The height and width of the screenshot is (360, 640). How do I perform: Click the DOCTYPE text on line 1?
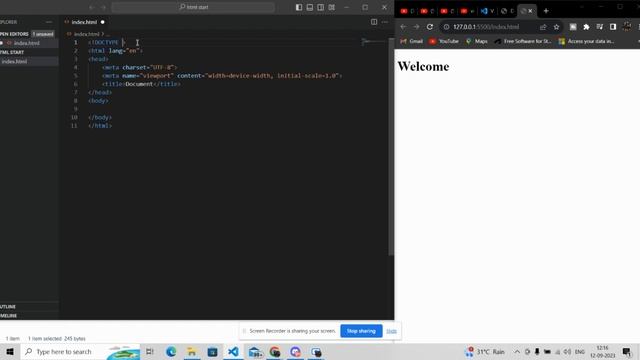tap(105, 42)
